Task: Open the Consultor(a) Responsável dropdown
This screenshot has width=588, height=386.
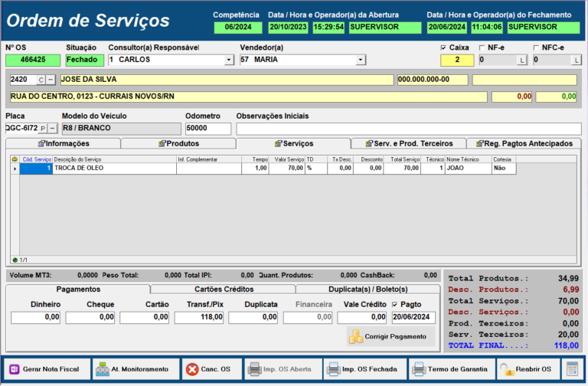Action: (229, 60)
